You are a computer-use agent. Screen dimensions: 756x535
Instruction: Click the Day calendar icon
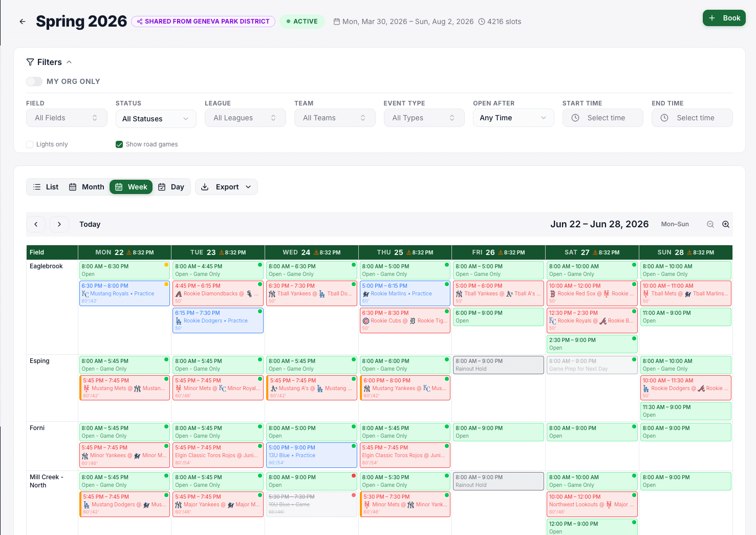point(162,187)
